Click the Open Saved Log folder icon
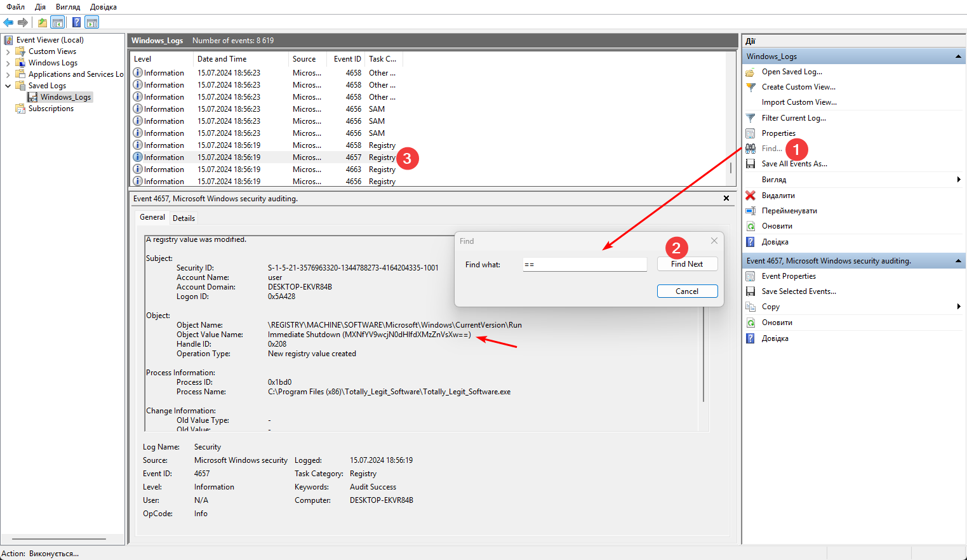Screen dimensions: 967x560 pyautogui.click(x=750, y=72)
